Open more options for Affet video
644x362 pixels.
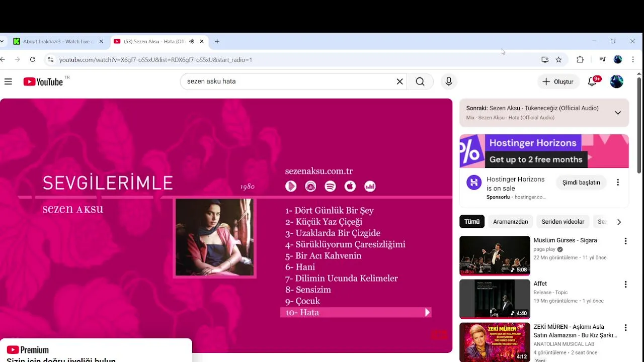(626, 285)
